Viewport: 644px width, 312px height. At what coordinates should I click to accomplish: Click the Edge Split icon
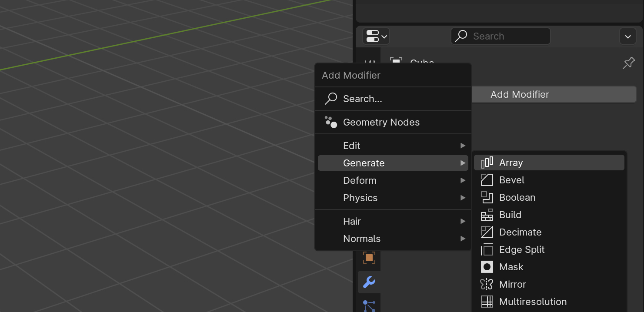coord(487,249)
